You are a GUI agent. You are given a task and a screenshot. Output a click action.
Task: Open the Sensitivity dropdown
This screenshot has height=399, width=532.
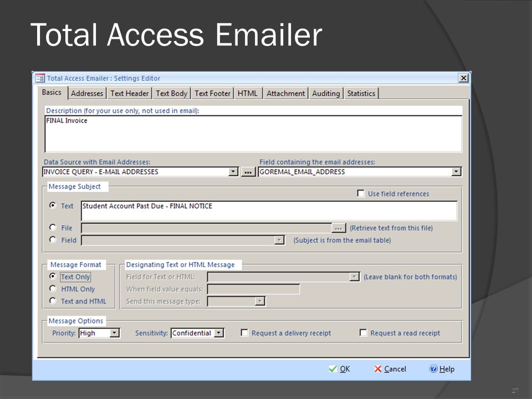point(219,333)
